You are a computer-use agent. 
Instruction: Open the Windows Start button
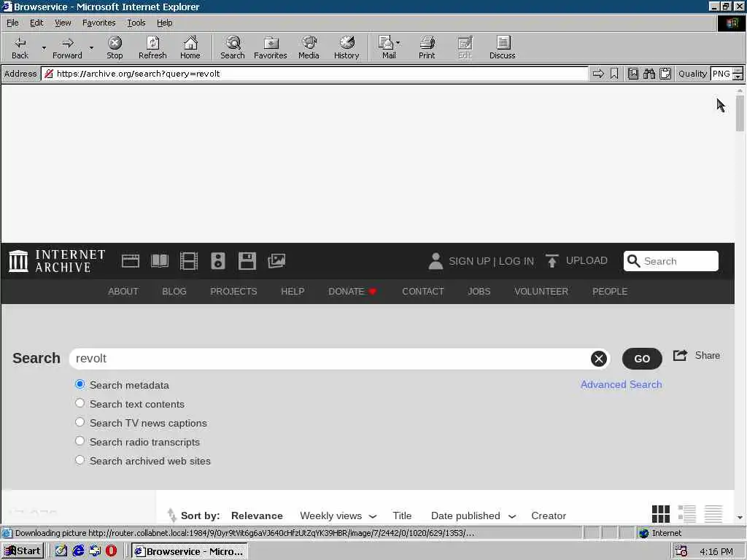pyautogui.click(x=23, y=551)
